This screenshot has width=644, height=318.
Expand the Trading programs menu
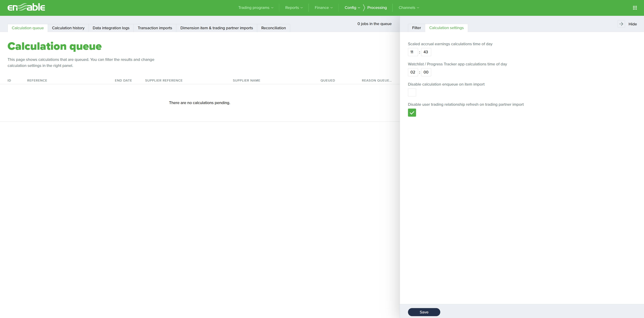click(x=256, y=8)
